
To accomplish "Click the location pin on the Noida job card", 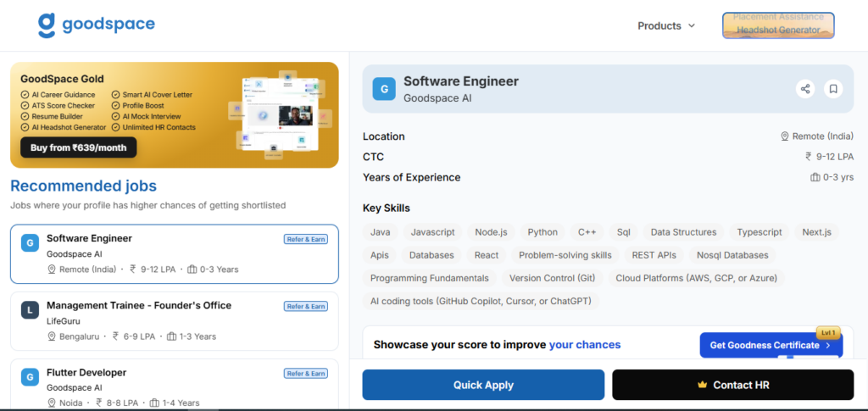I will click(52, 403).
